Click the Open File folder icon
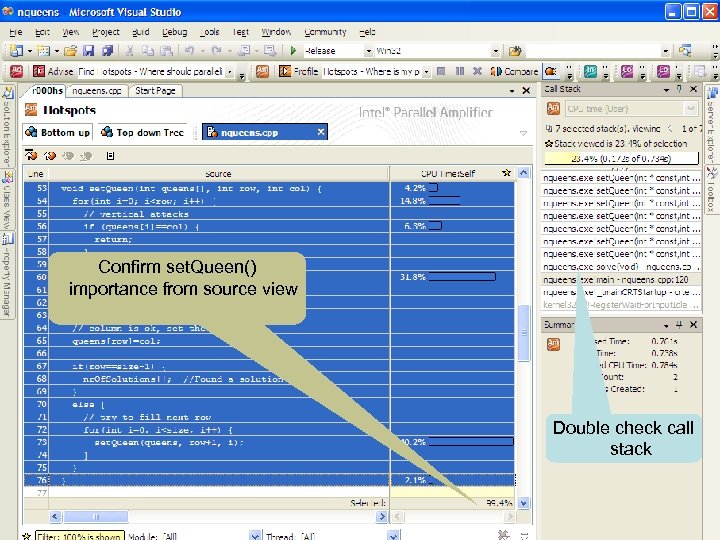This screenshot has width=720, height=540. pos(70,51)
